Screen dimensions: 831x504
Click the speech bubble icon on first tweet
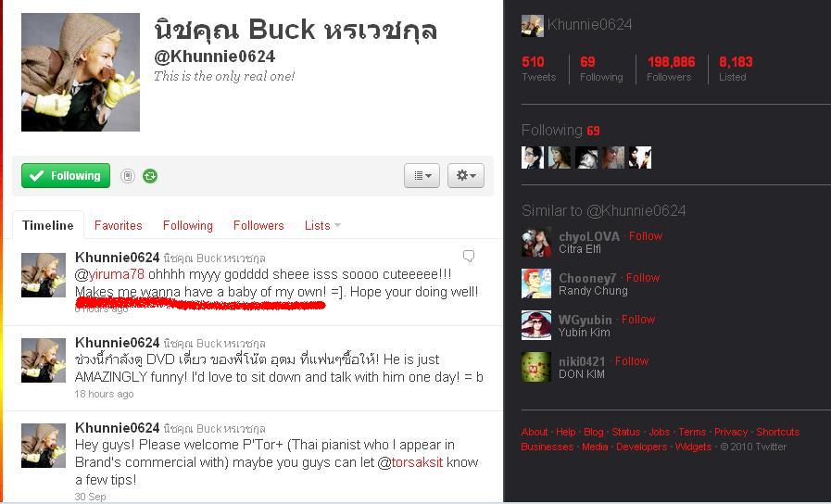pyautogui.click(x=469, y=257)
